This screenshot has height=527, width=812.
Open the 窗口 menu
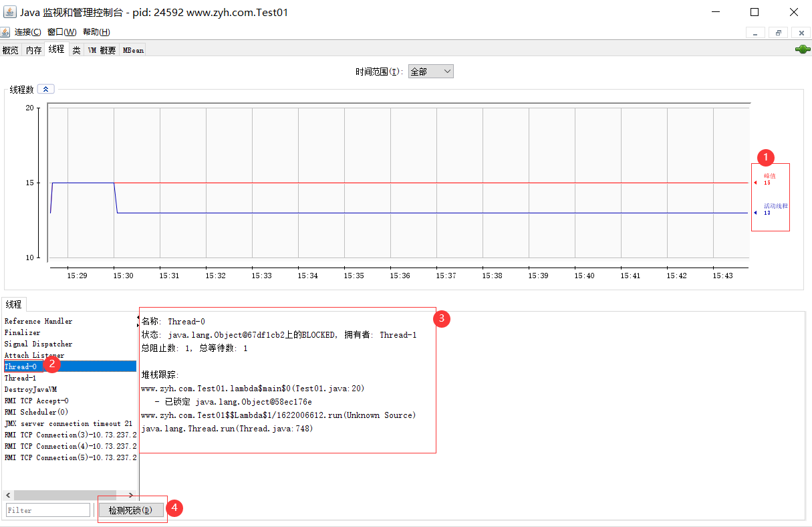coord(61,32)
